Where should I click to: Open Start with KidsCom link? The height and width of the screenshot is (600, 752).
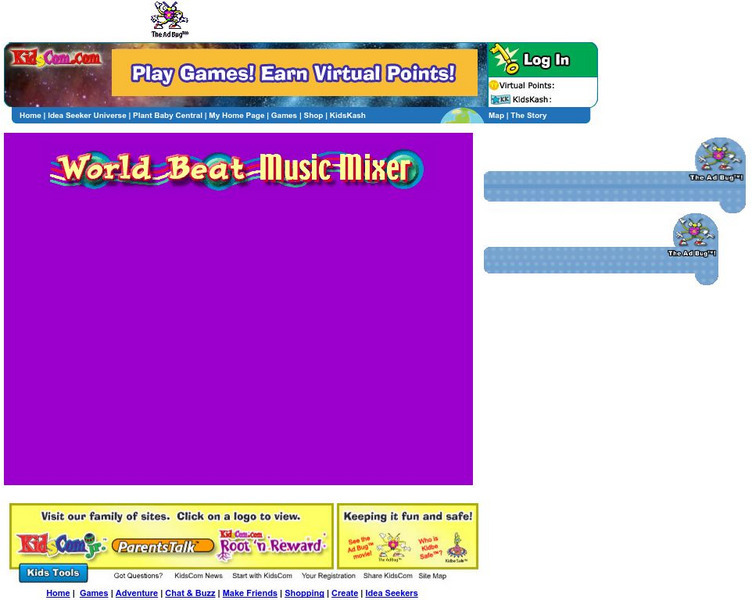point(262,576)
